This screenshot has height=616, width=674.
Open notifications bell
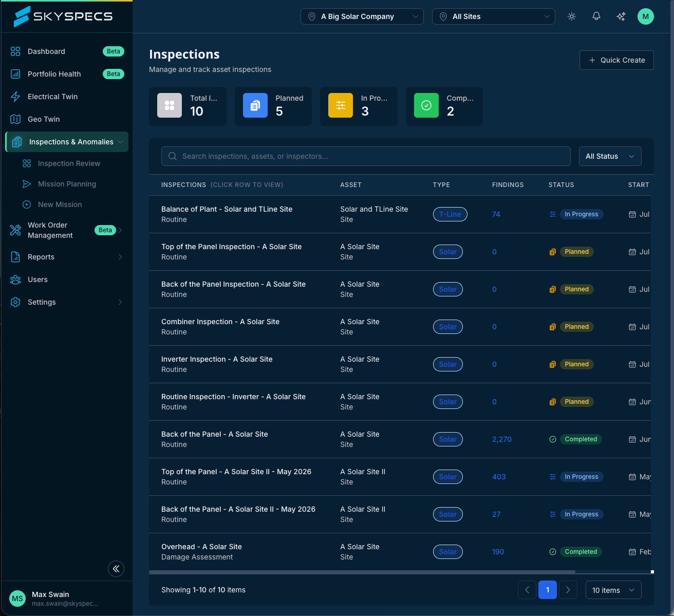pyautogui.click(x=596, y=16)
